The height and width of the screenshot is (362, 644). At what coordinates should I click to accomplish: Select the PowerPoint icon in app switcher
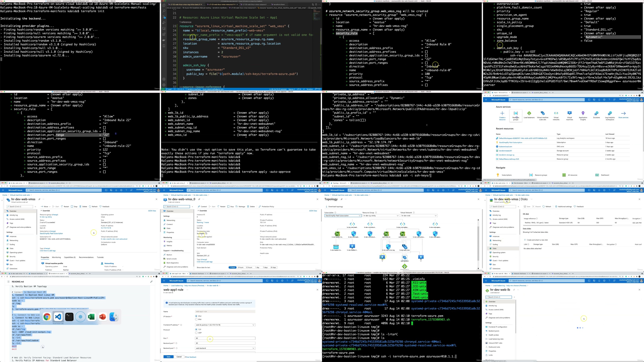(103, 317)
